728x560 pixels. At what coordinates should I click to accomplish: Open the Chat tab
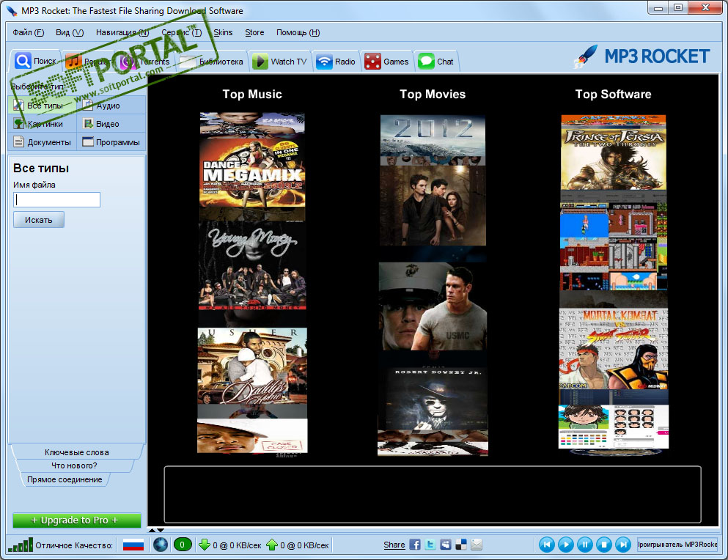click(436, 62)
